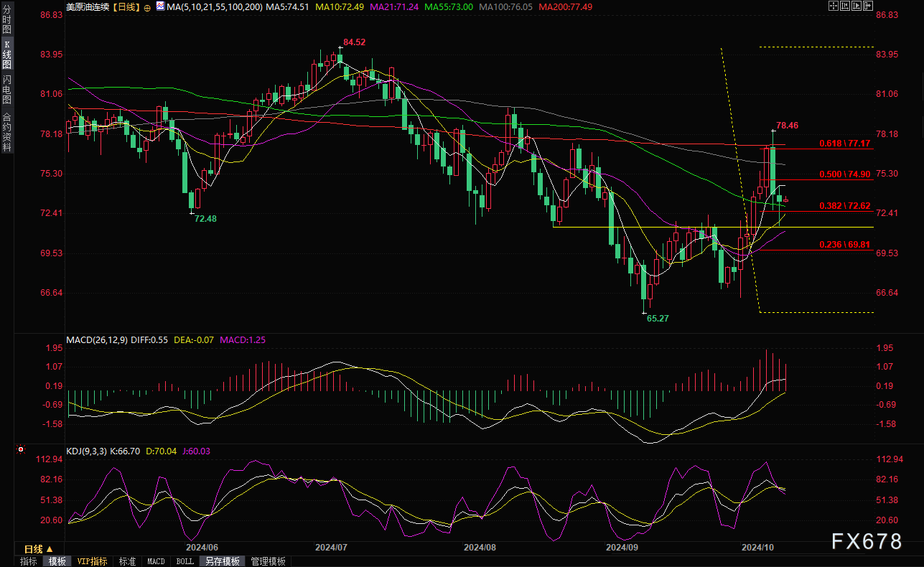The image size is (924, 567).
Task: Click the crosshair cursor icon at top right
Action: 834,6
